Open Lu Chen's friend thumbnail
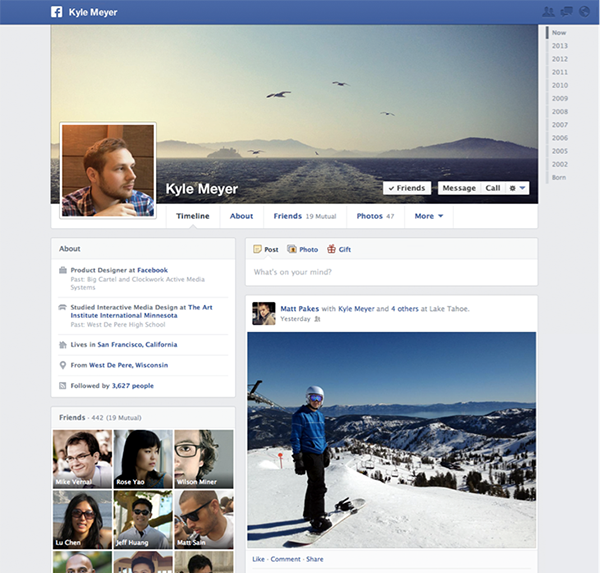 tap(82, 519)
